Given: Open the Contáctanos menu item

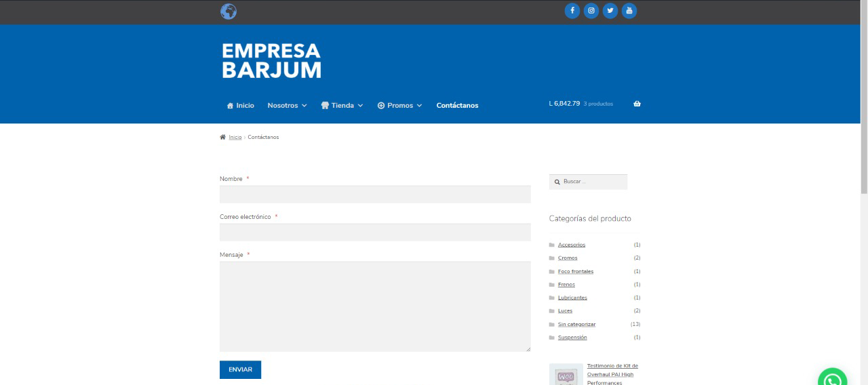Looking at the screenshot, I should tap(457, 106).
